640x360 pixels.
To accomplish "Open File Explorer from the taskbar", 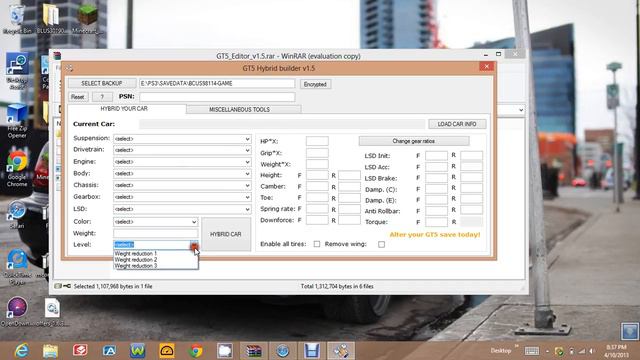I will [x=51, y=351].
